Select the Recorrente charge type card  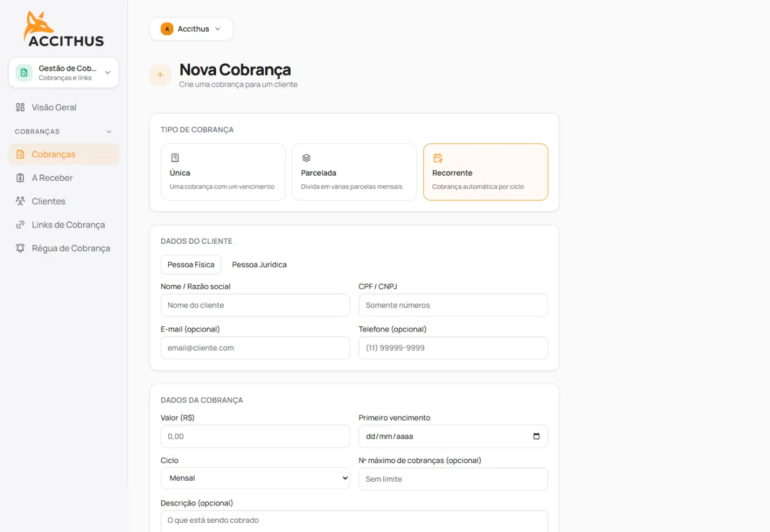click(486, 172)
